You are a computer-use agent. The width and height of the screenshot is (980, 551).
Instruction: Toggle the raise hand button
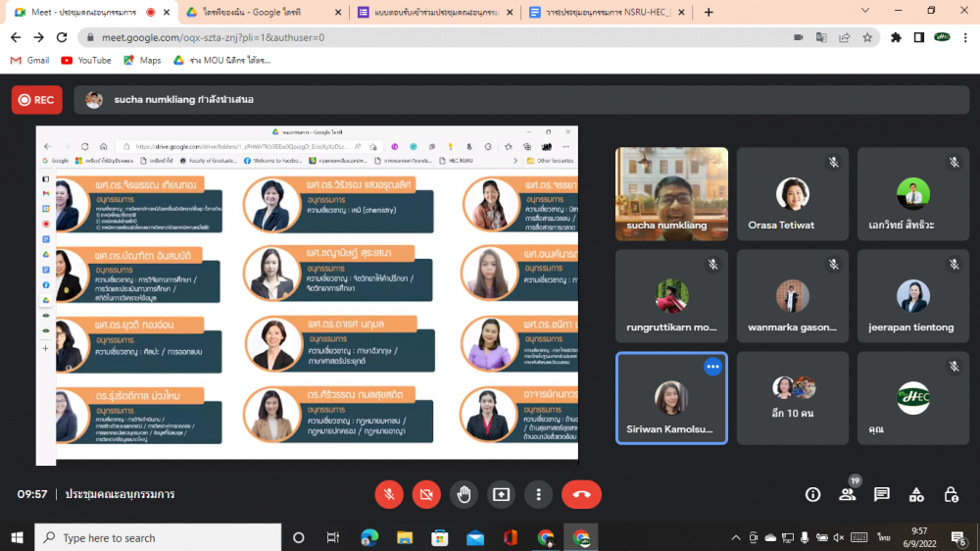[x=464, y=494]
